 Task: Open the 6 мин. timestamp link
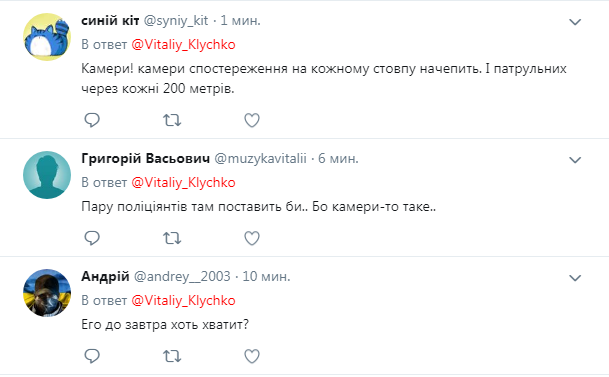(x=338, y=158)
